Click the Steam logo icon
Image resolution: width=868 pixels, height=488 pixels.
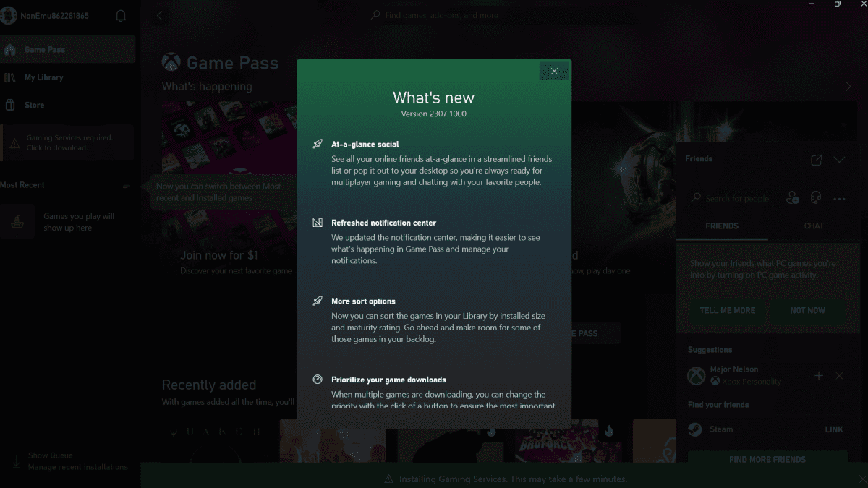coord(695,429)
